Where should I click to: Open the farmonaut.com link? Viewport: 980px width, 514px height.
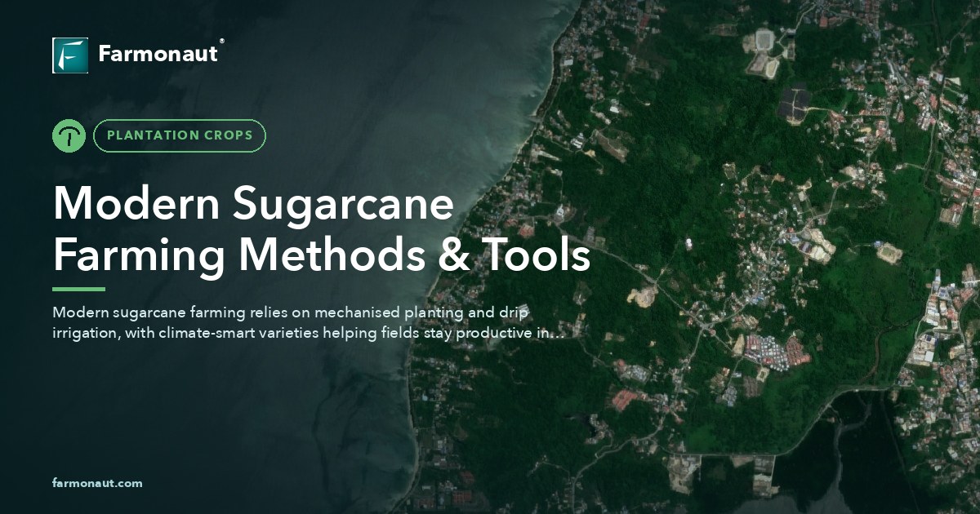[x=97, y=483]
